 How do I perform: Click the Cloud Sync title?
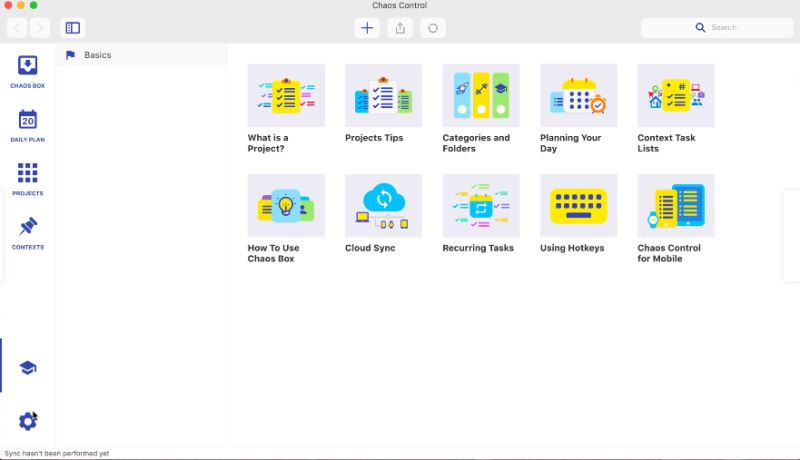coord(370,248)
